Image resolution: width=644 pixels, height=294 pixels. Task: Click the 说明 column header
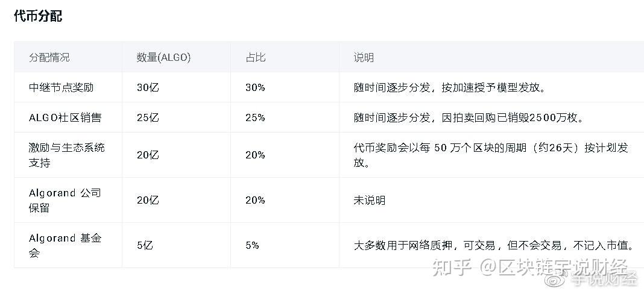(364, 57)
